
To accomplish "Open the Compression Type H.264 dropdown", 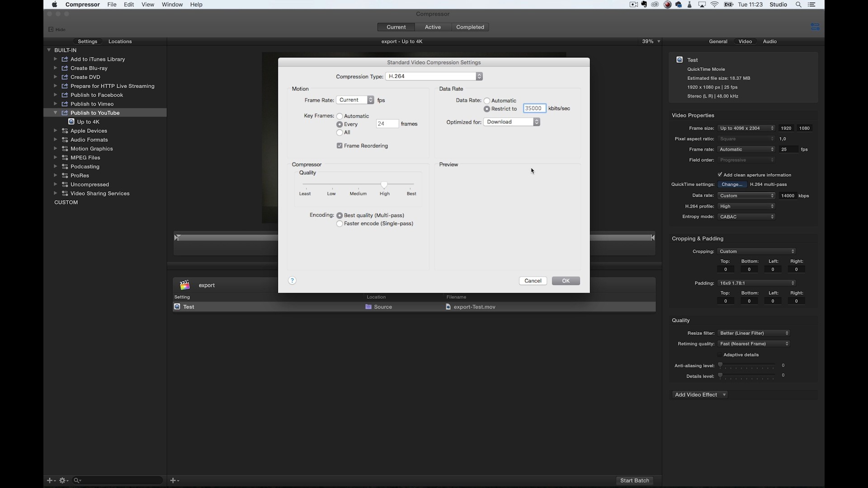I will 434,76.
